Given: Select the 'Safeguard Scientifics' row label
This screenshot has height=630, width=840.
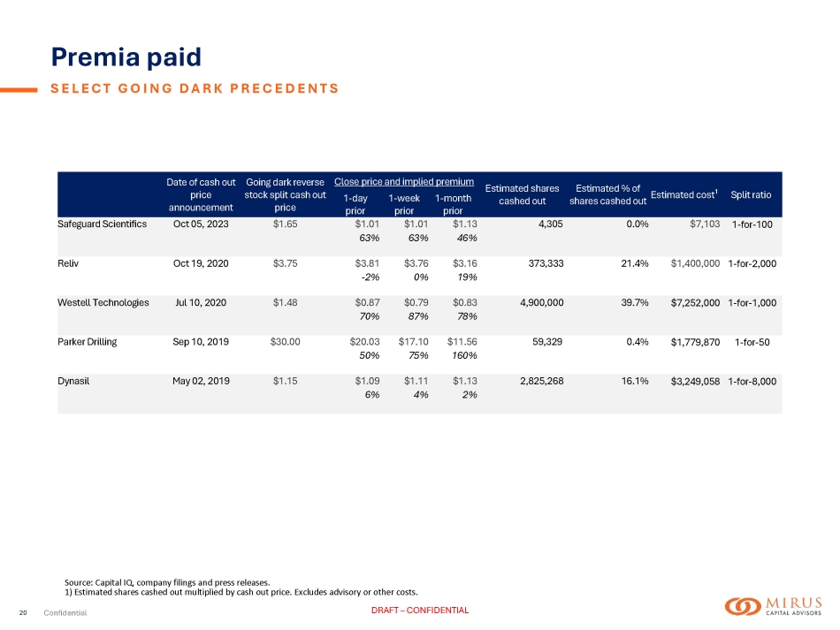Looking at the screenshot, I should [x=102, y=224].
